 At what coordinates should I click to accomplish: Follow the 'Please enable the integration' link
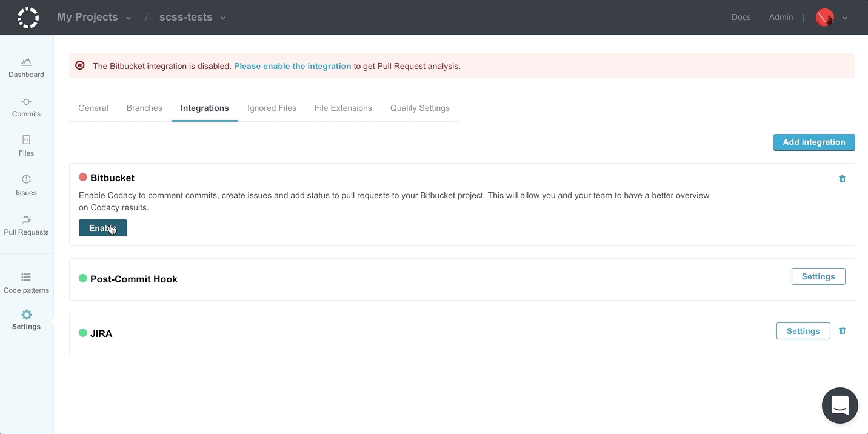(x=292, y=66)
